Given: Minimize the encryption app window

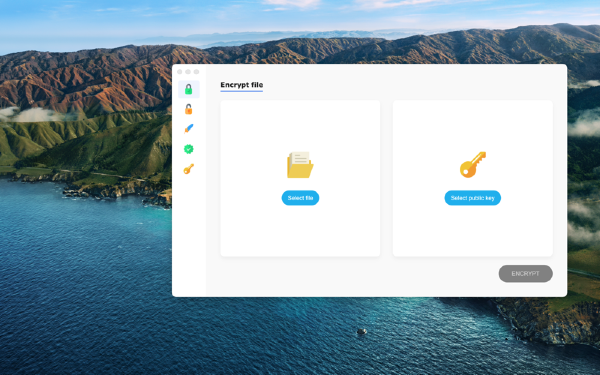Looking at the screenshot, I should click(188, 72).
